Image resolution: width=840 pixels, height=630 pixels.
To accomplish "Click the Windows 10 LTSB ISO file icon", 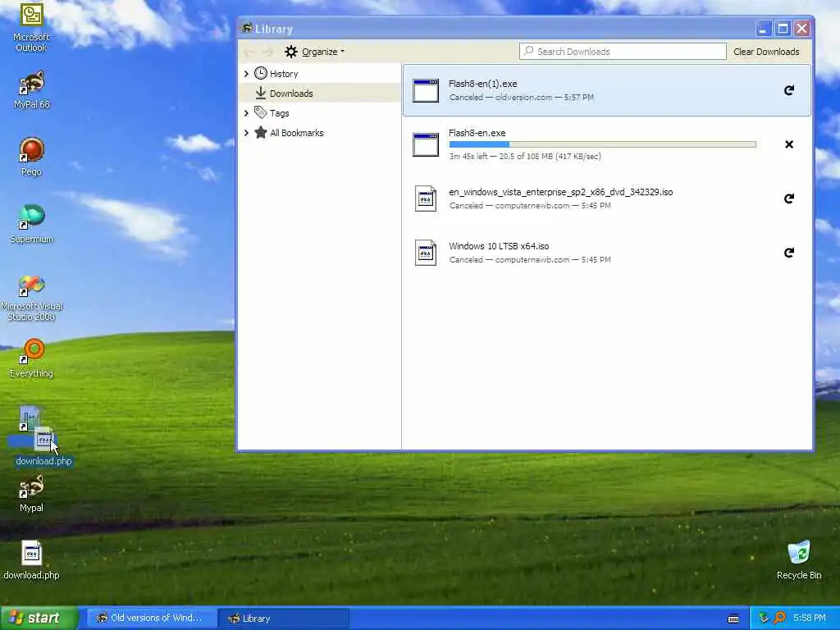I will tap(426, 253).
